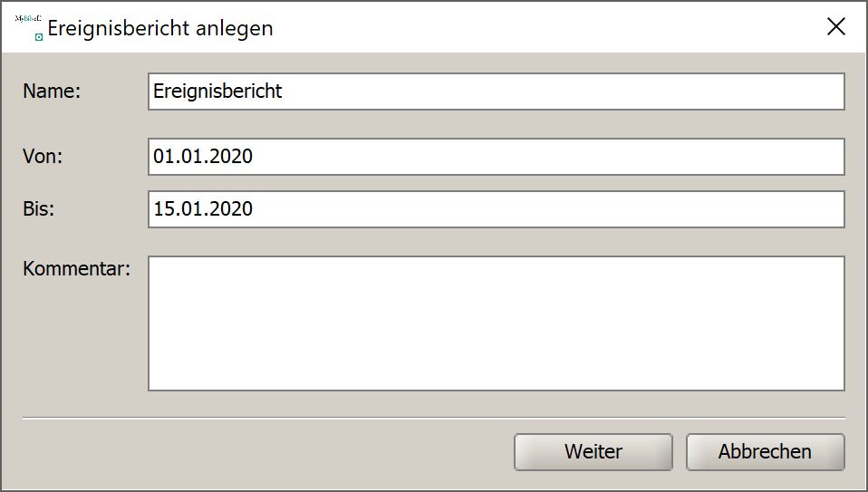Place cursor on the "15.01.2020" date text
This screenshot has height=492, width=868.
coord(203,209)
